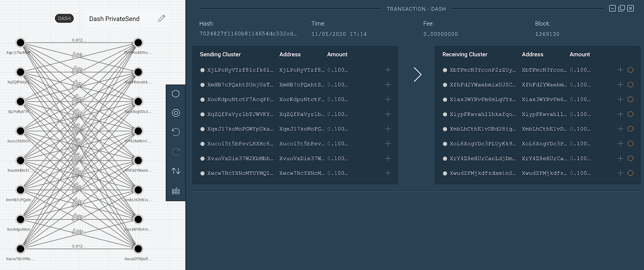Click the receiving Amount column header
Screen dimensions: 644x270
(580, 54)
